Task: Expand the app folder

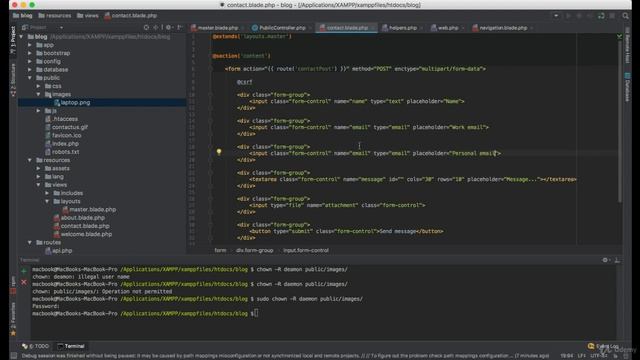Action: (30, 45)
